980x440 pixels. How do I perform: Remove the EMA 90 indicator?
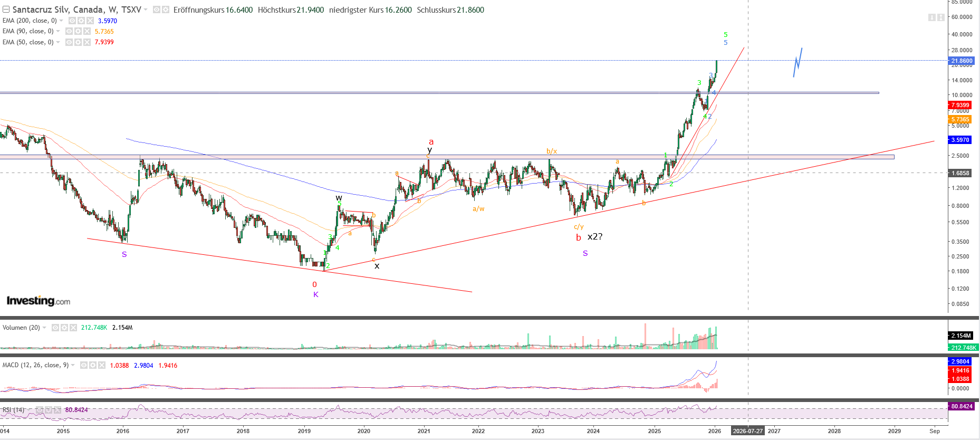[87, 31]
